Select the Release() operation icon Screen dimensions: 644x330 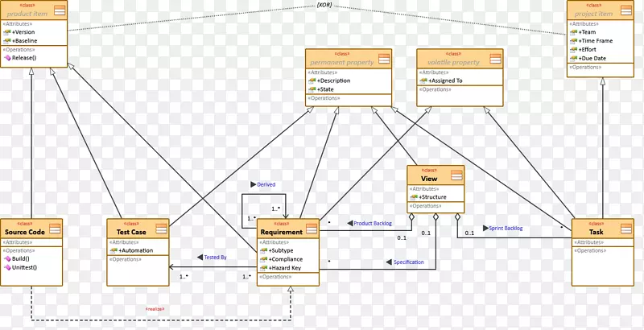8,58
